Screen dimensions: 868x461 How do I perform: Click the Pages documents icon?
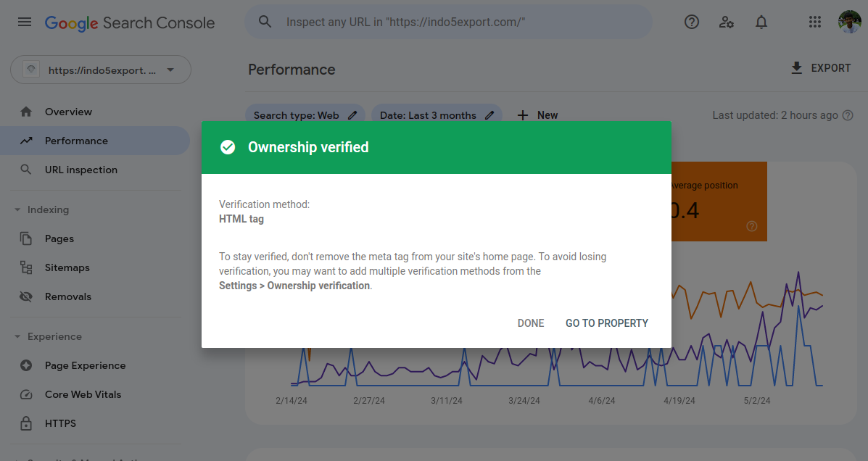tap(26, 238)
